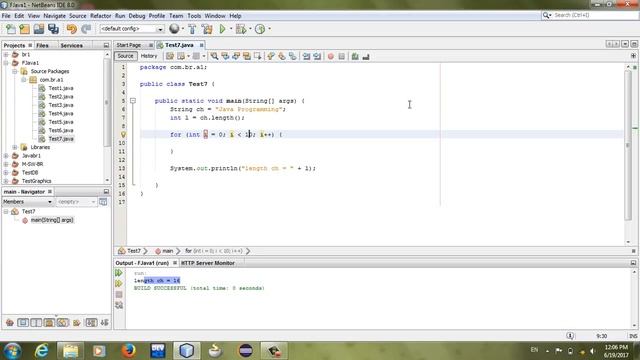This screenshot has height=360, width=640.
Task: Toggle Show Inherited Members in the Navigator
Action: (10, 323)
